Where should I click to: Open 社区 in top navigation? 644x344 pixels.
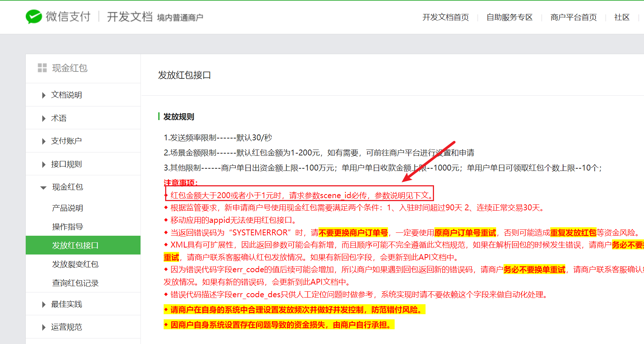point(622,17)
